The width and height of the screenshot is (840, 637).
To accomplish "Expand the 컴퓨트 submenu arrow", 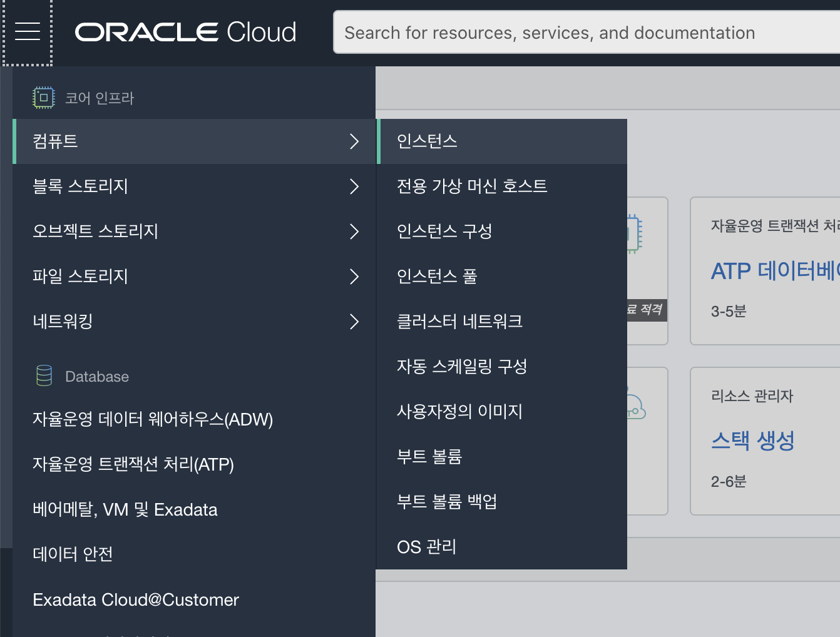I will (354, 141).
